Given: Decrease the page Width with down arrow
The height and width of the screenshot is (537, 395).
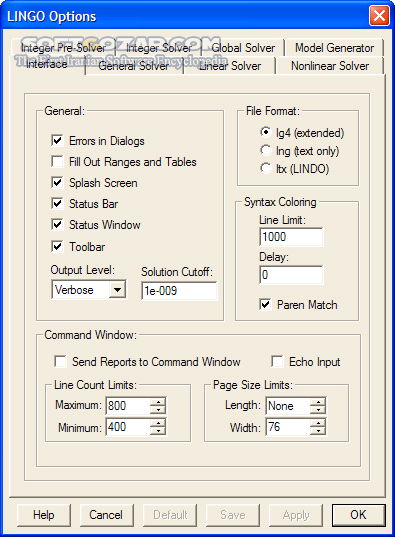Looking at the screenshot, I should (318, 431).
